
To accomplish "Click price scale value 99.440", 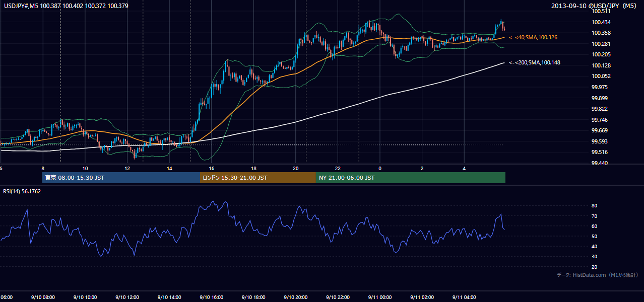I will pyautogui.click(x=600, y=163).
